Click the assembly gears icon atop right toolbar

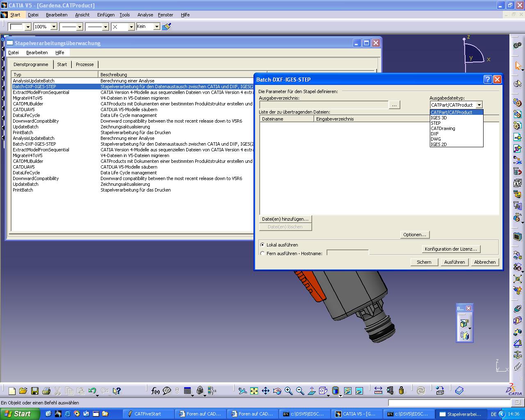(x=518, y=45)
